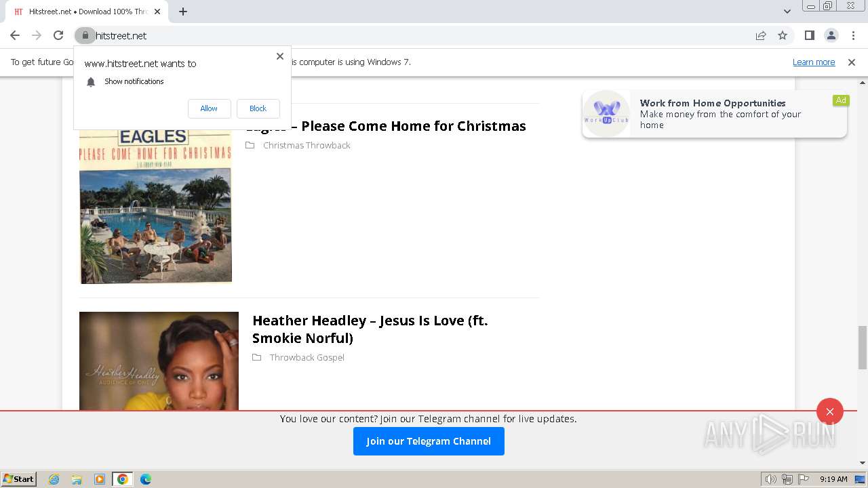Bookmark this tab with the star
The height and width of the screenshot is (488, 868).
(783, 35)
